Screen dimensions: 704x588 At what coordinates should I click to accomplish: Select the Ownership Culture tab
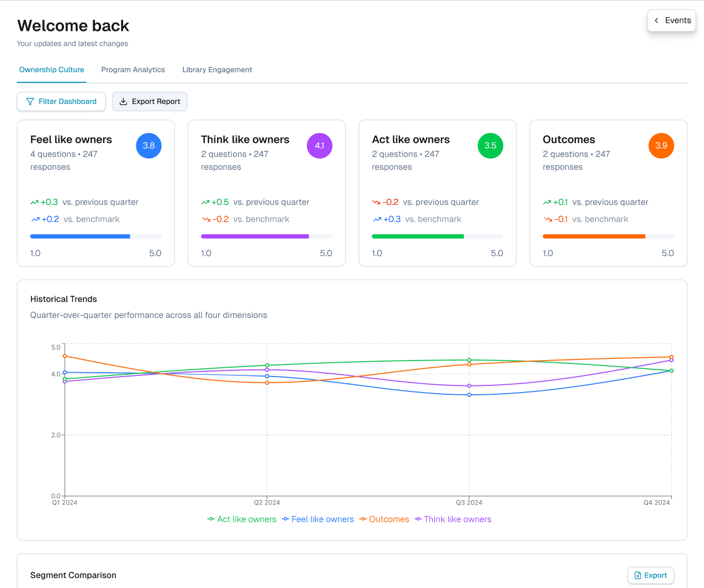click(x=51, y=70)
